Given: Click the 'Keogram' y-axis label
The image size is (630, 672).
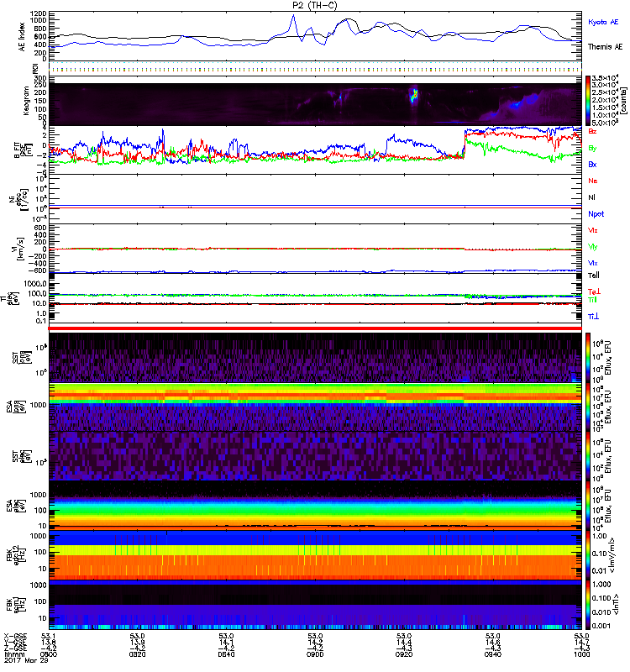Looking at the screenshot, I should 26,101.
